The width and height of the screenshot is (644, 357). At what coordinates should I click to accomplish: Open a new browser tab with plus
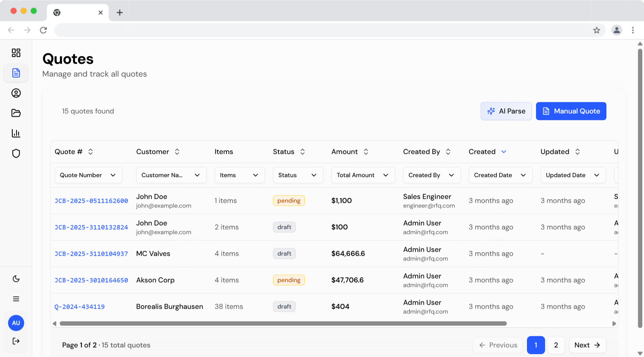coord(120,13)
